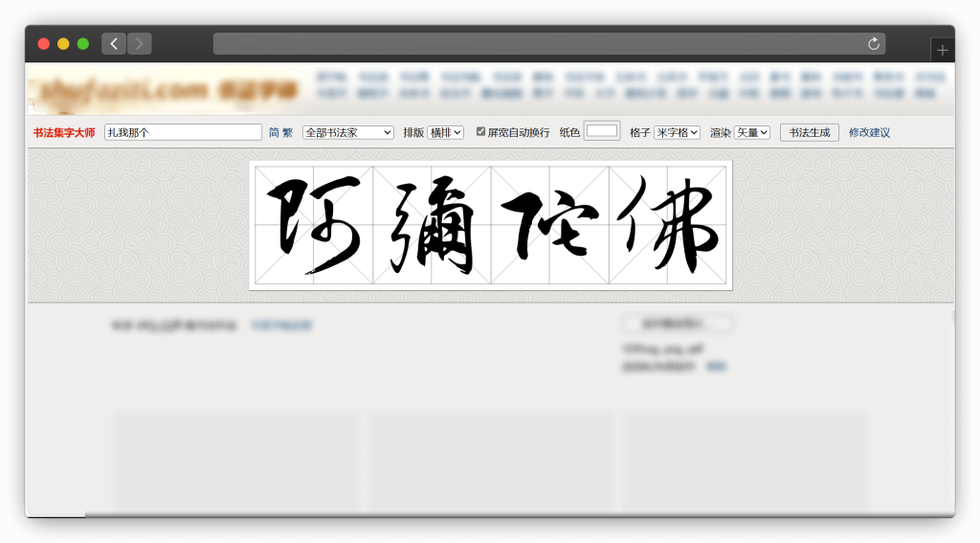Viewport: 980px width, 543px height.
Task: Click the shufaziti.com site logo
Action: (167, 91)
